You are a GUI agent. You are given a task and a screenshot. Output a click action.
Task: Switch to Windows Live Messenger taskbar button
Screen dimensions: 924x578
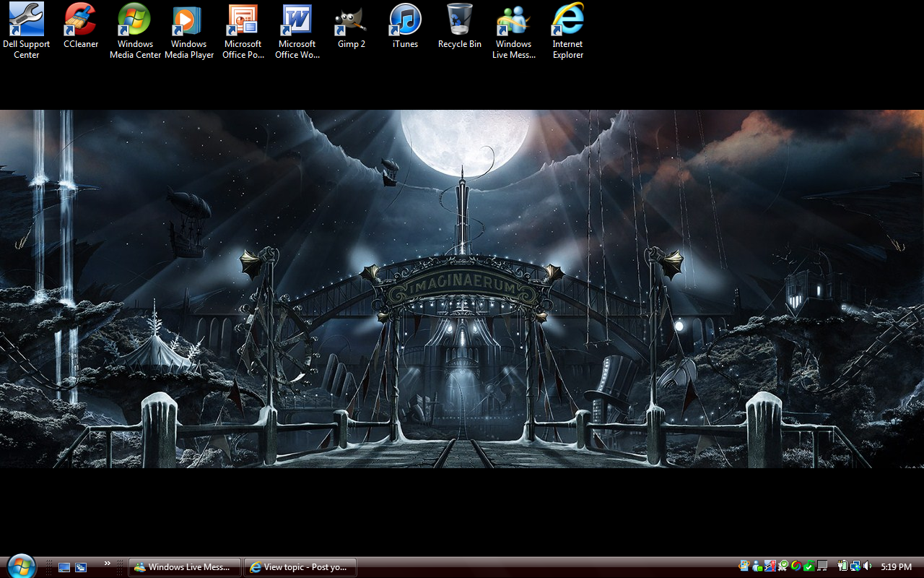point(185,567)
